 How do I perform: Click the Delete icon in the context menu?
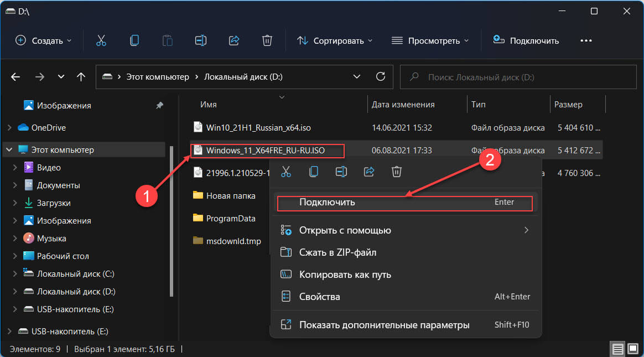[396, 172]
